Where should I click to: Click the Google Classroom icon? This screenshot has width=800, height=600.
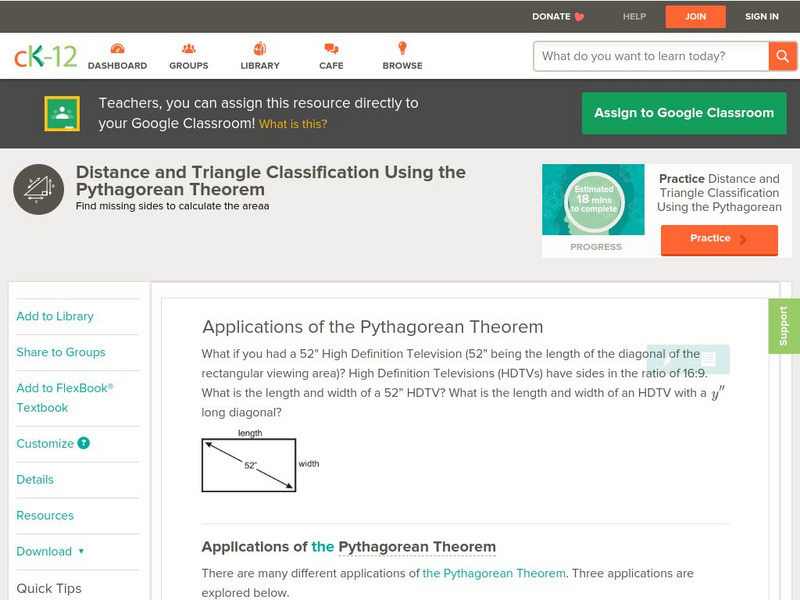coord(62,113)
